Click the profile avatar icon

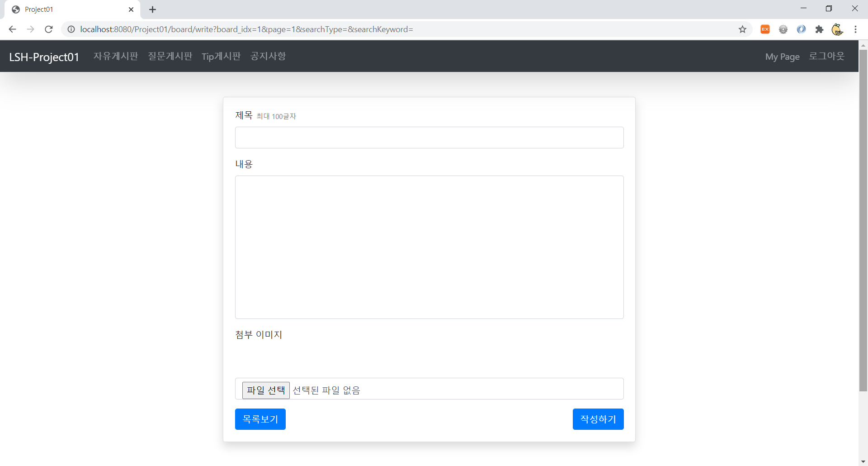pos(837,29)
